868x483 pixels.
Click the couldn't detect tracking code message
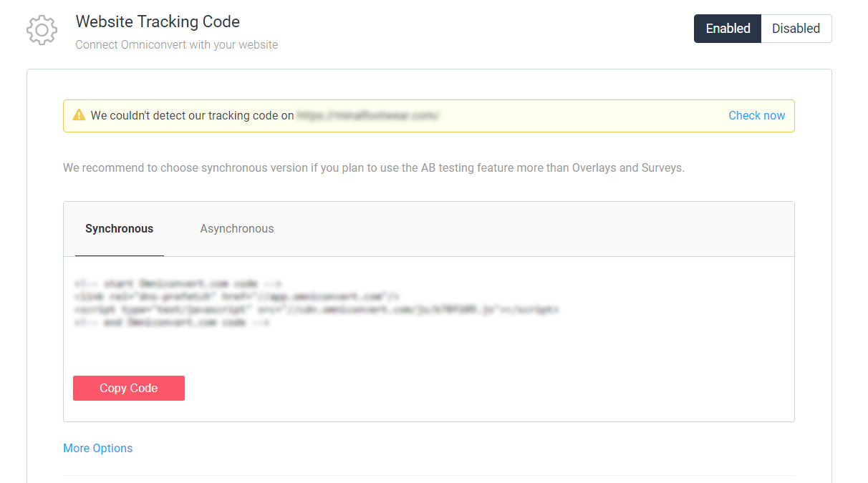(x=192, y=115)
